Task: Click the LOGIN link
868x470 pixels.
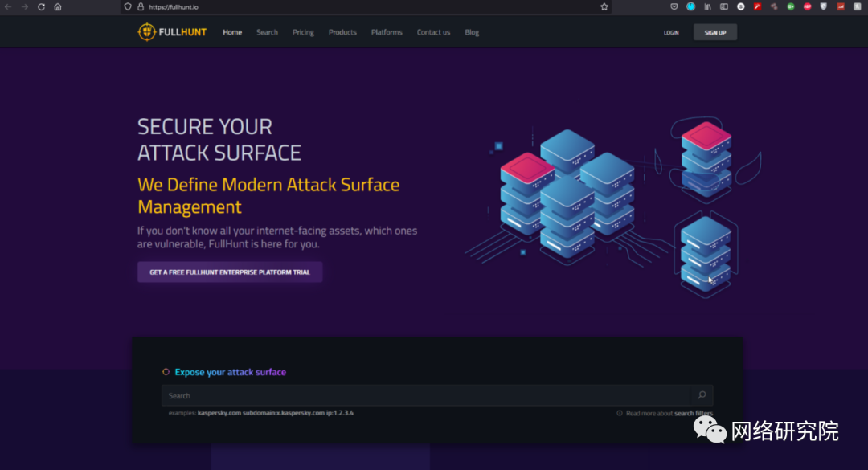Action: tap(671, 33)
